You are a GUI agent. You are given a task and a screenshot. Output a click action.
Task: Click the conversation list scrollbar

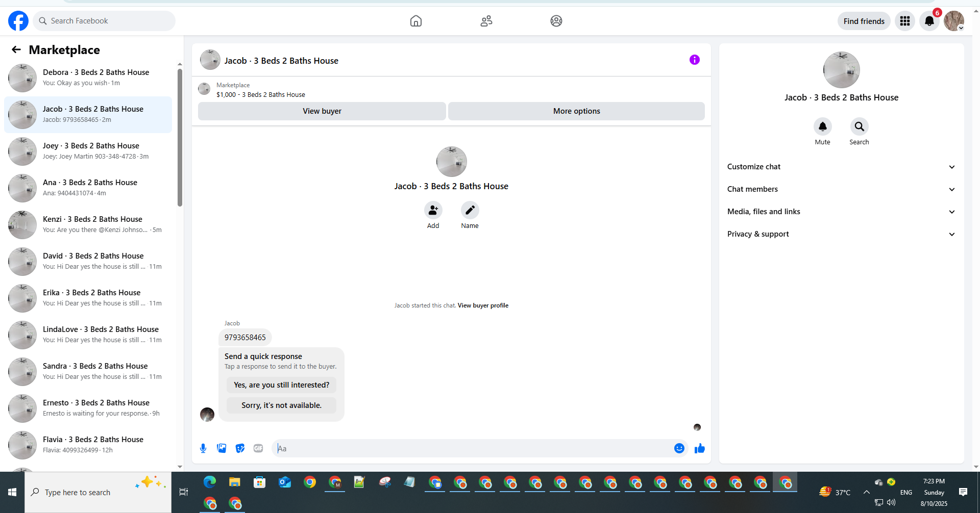click(x=180, y=138)
